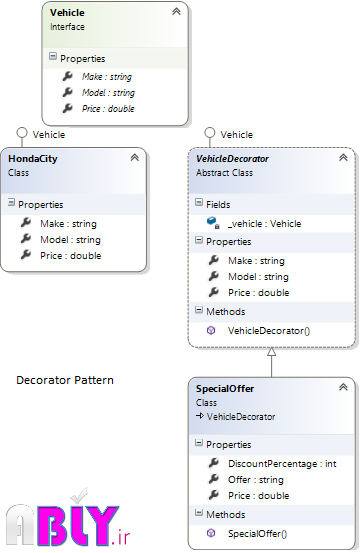361x553 pixels.
Task: Collapse Properties section in HondaCity class
Action: [x=11, y=202]
